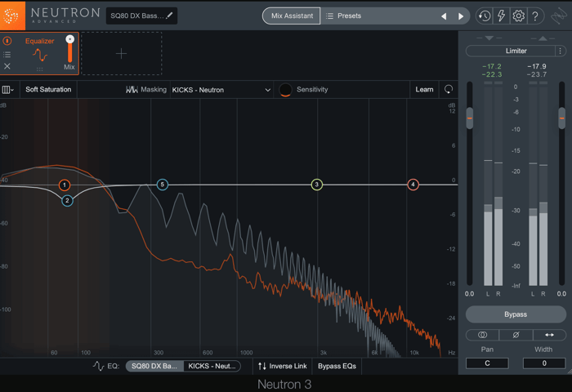The image size is (572, 392).
Task: Click the input gain 0.0 readout
Action: 470,294
